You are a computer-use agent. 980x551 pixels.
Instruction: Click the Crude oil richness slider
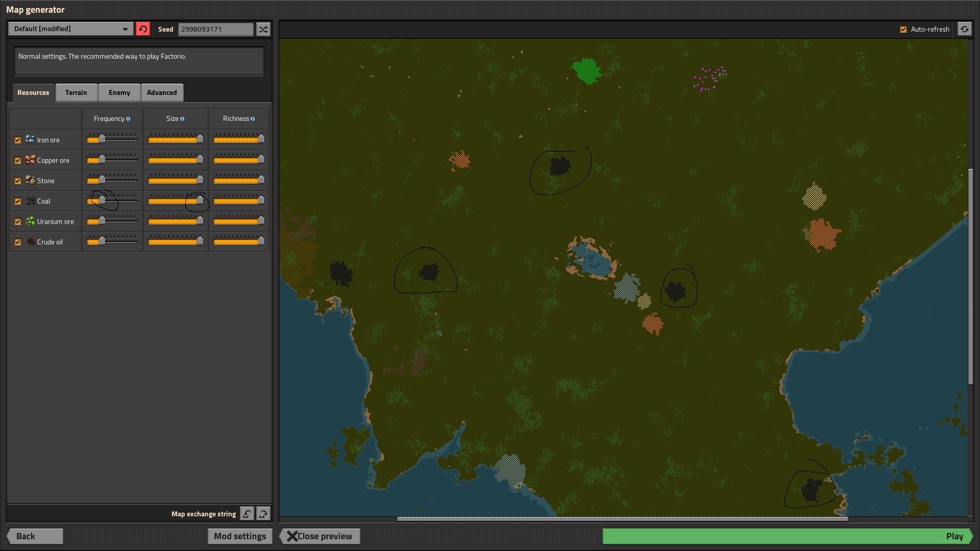click(x=239, y=241)
